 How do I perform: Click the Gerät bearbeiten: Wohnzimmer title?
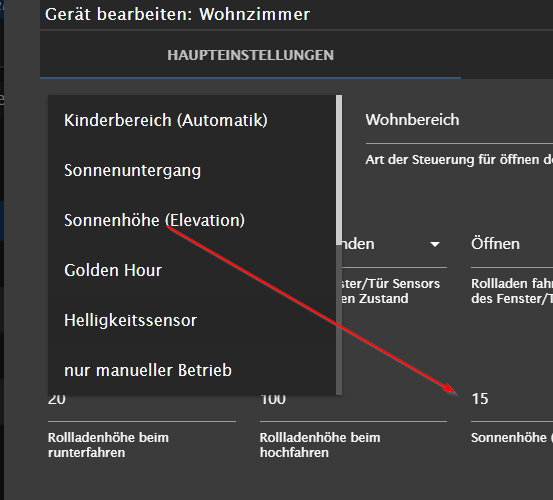[177, 14]
